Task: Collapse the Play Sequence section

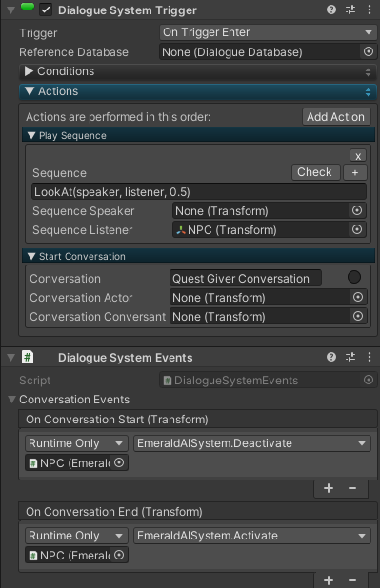Action: pyautogui.click(x=31, y=136)
